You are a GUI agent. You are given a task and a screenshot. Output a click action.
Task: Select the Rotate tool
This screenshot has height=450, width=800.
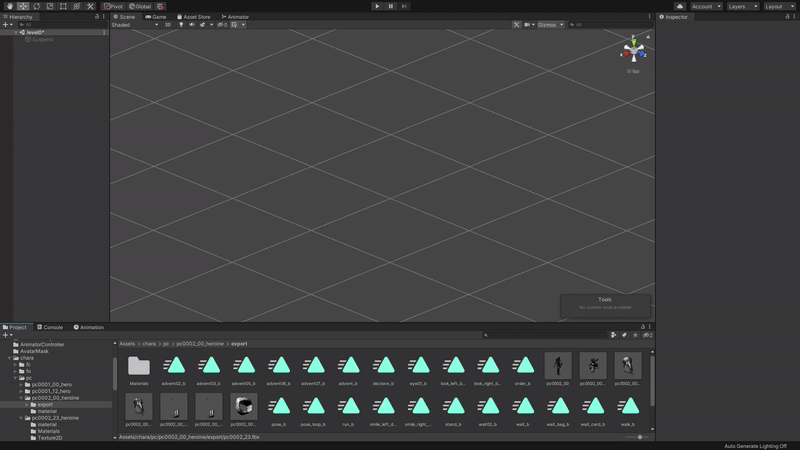pos(36,6)
